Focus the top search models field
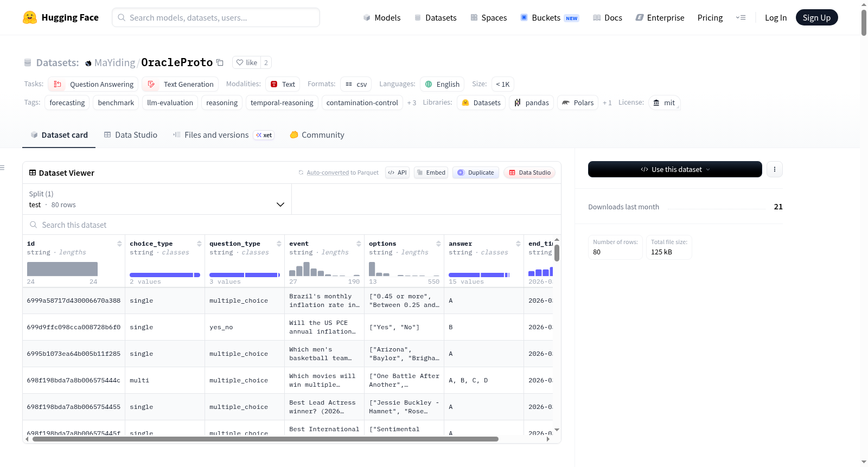The height and width of the screenshot is (467, 868). pos(216,17)
